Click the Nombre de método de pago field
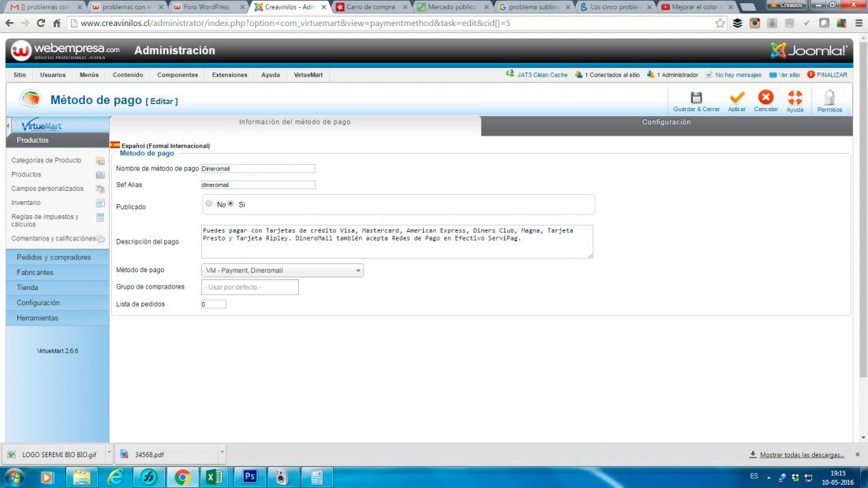The height and width of the screenshot is (488, 868). click(x=258, y=169)
